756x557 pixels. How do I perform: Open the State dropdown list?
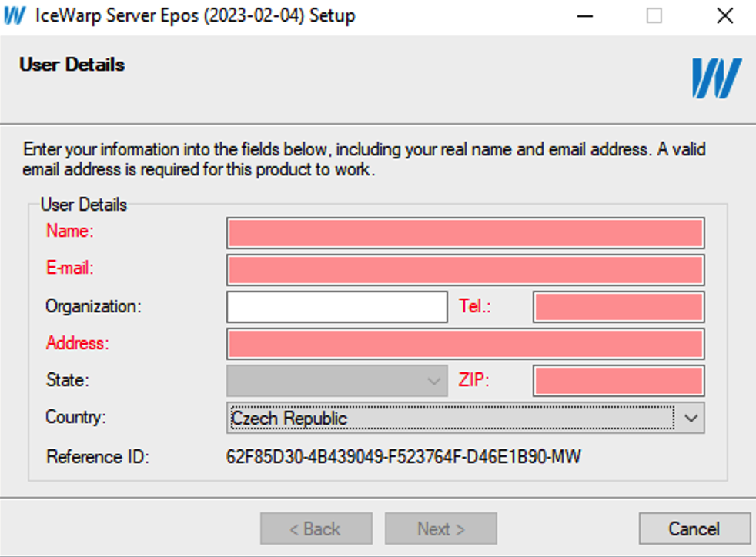coord(337,381)
